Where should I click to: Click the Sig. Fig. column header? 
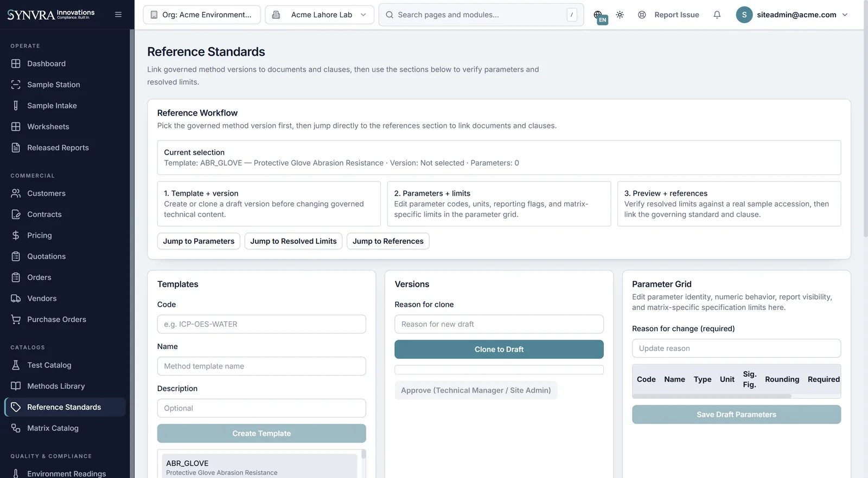749,379
